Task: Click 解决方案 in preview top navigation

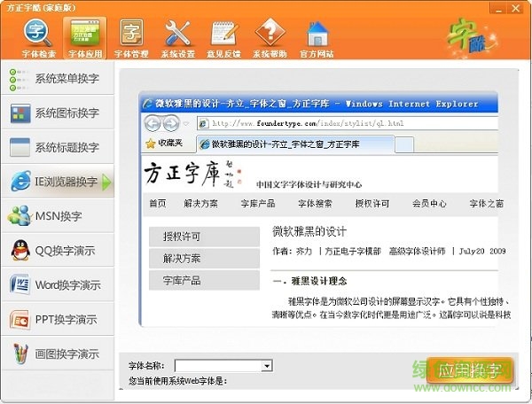Action: click(x=201, y=204)
